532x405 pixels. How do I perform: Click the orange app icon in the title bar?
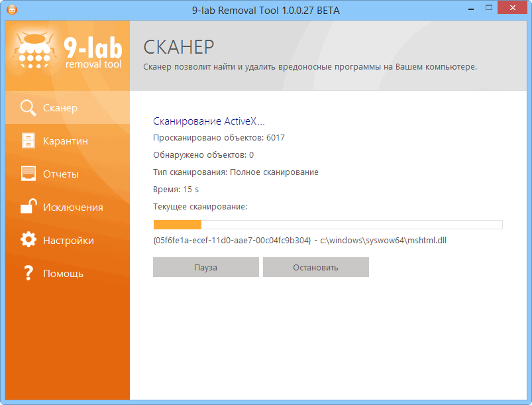tap(12, 10)
